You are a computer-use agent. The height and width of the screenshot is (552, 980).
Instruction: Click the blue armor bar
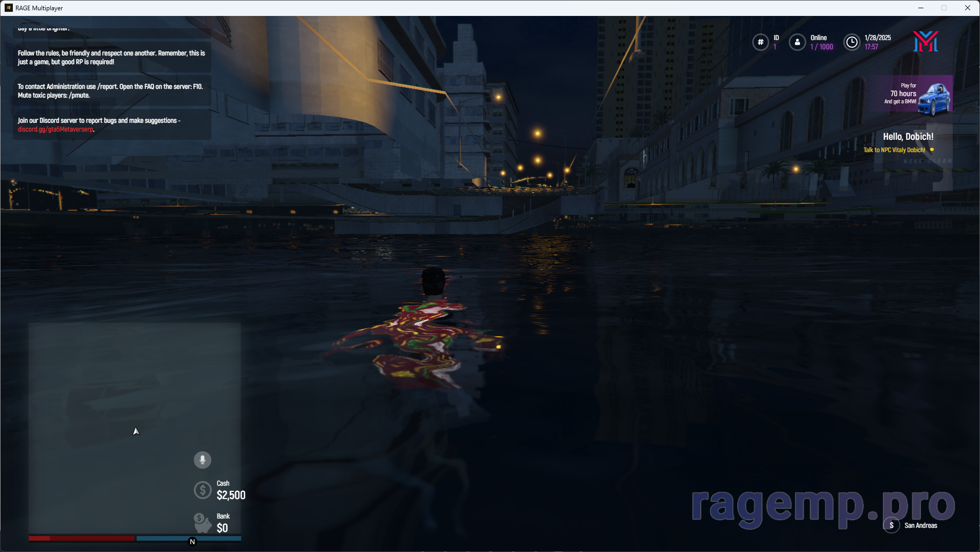(x=189, y=538)
